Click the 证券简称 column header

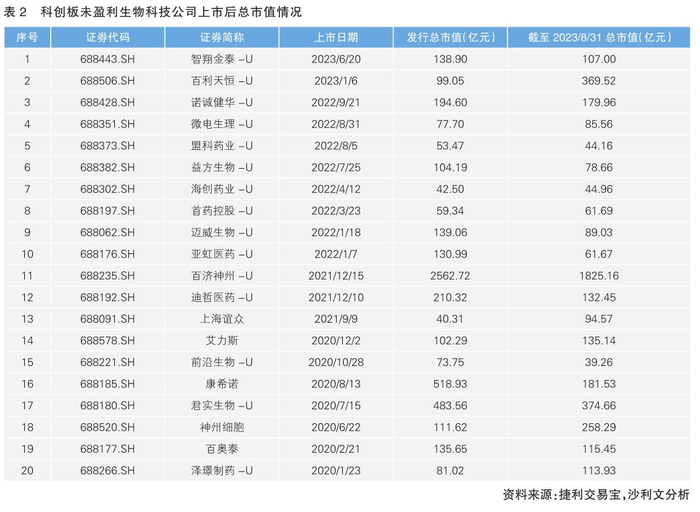pyautogui.click(x=222, y=37)
